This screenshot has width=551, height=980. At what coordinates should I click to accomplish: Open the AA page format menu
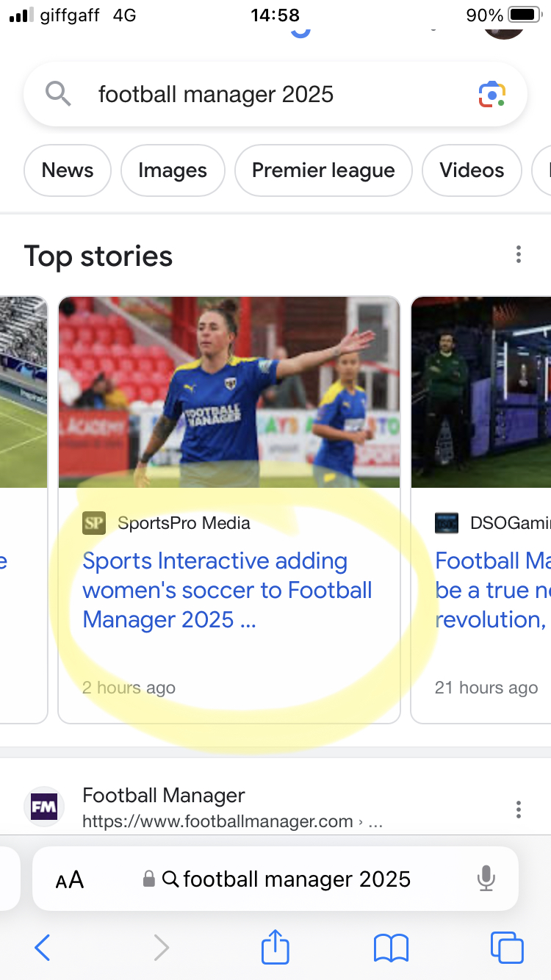70,880
